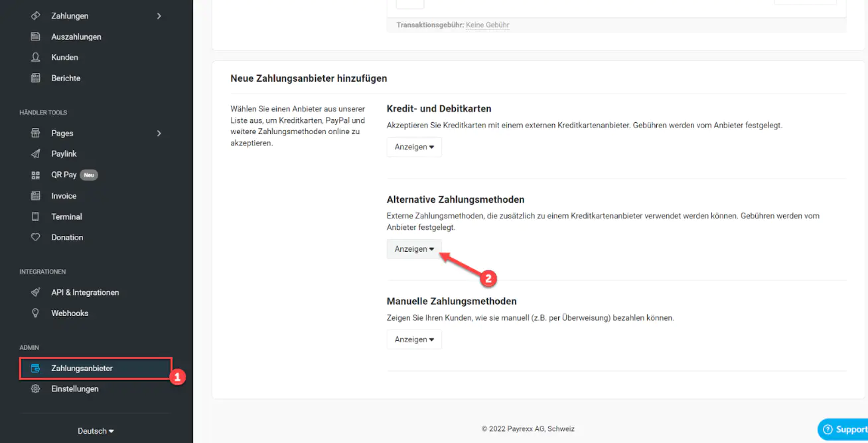Click the QR Pay code icon
Screen dimensions: 868x443
pos(36,175)
